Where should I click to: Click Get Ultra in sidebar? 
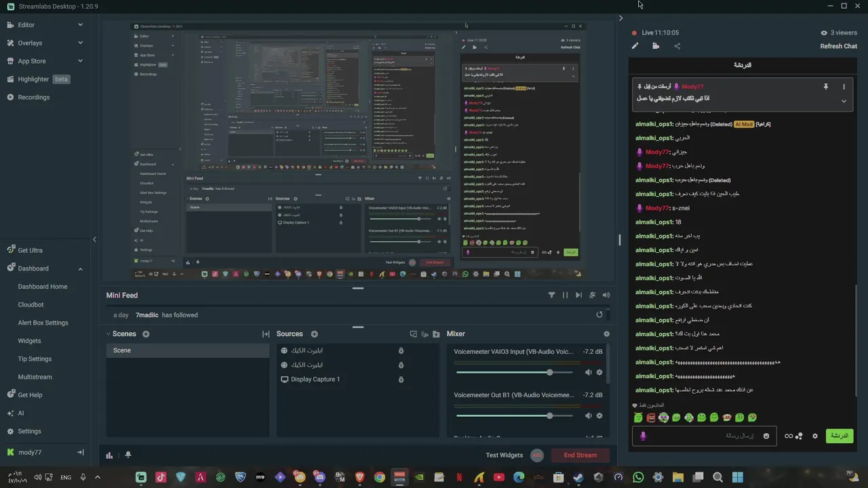30,250
